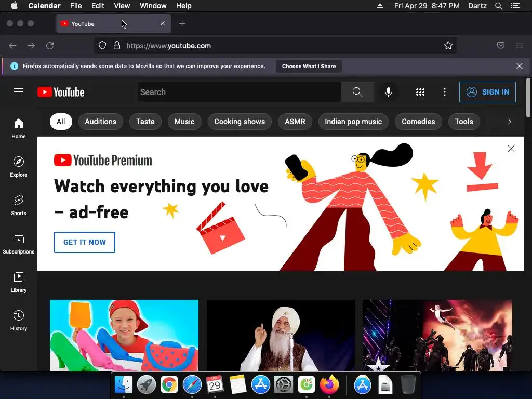
Task: Click the browser forward arrow
Action: point(31,46)
